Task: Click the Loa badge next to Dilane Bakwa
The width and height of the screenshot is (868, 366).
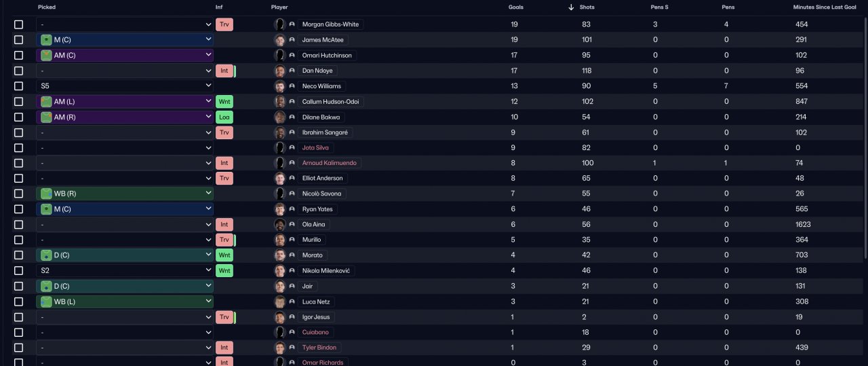Action: click(x=224, y=117)
